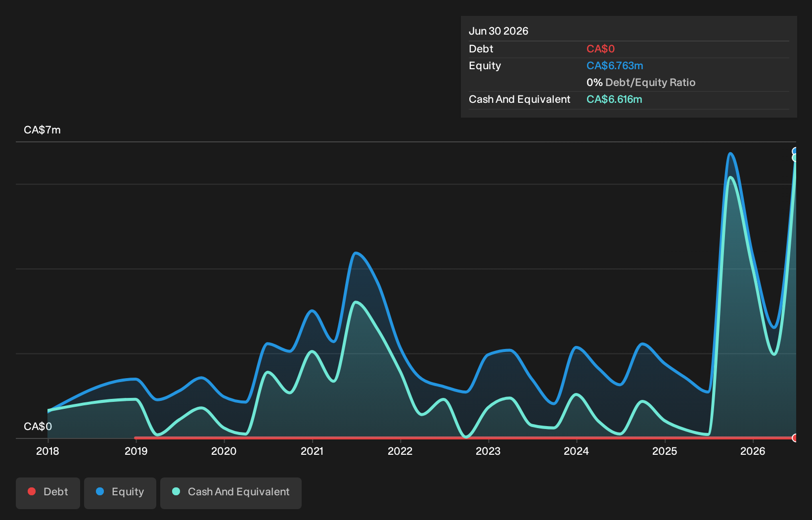
Task: Click the 2021 x-axis label
Action: pos(312,451)
